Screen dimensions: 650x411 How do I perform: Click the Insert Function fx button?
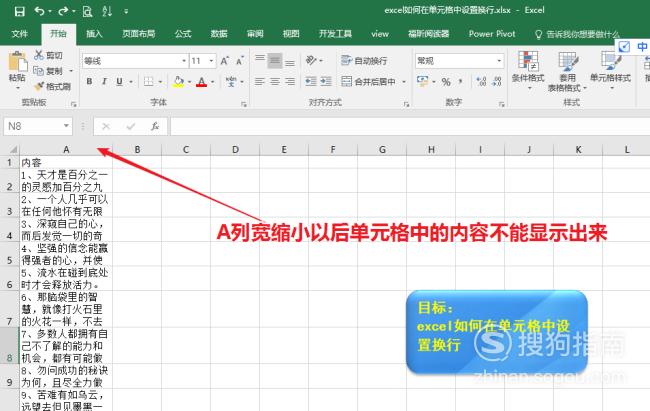[x=155, y=126]
